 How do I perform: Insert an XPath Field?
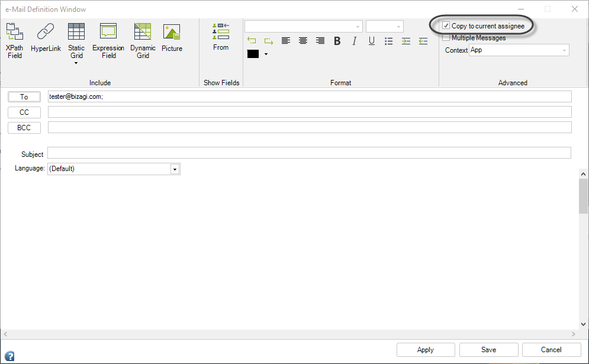15,41
